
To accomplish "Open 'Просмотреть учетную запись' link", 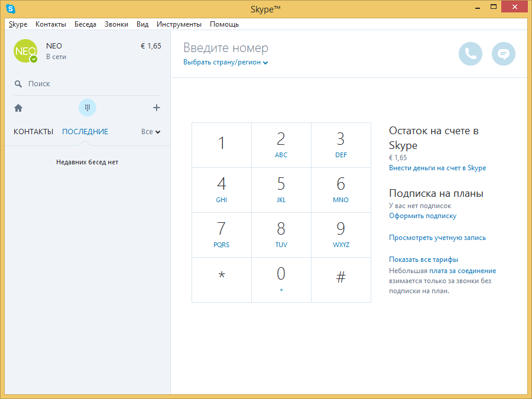I will [x=437, y=238].
